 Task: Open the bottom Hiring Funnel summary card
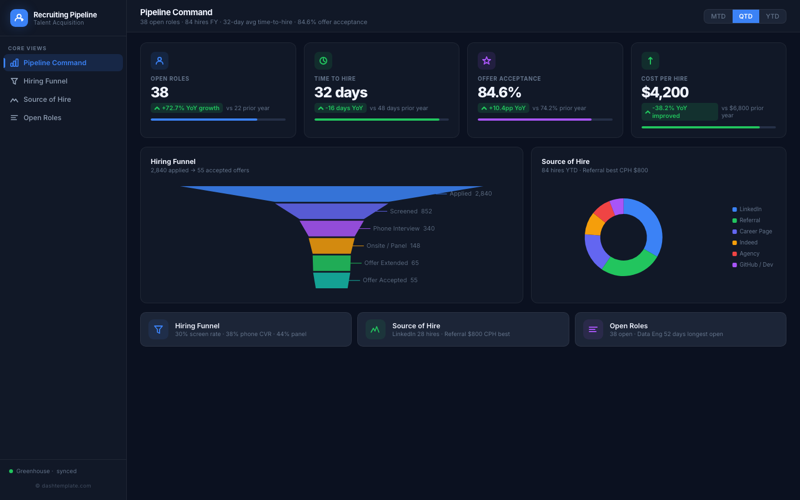(245, 329)
